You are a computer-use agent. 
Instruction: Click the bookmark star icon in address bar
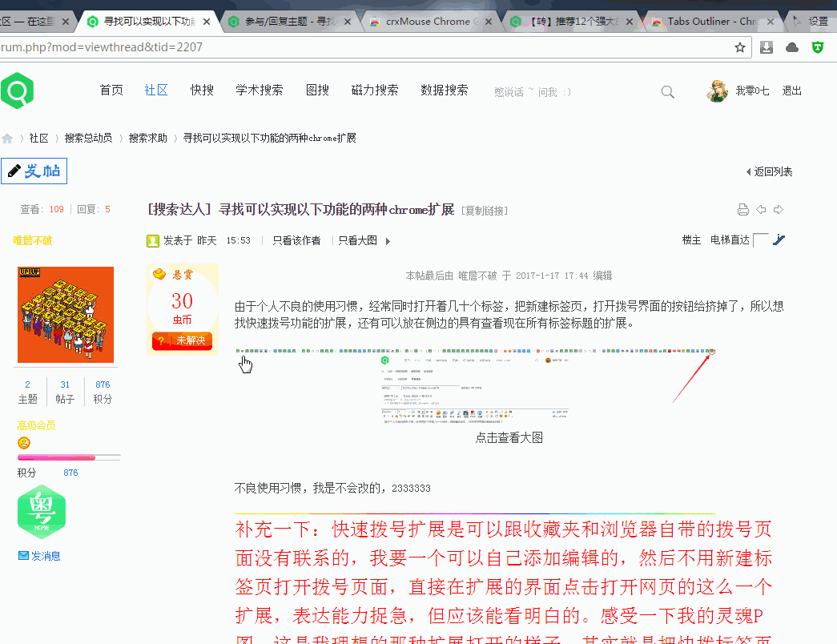(740, 47)
